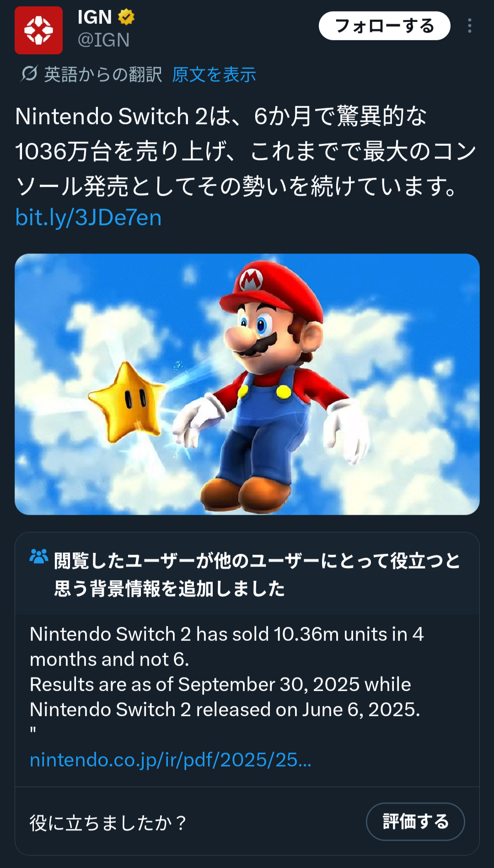Viewport: 494px width, 868px height.
Task: Click note line mentioning September 30, 2025
Action: [x=220, y=685]
